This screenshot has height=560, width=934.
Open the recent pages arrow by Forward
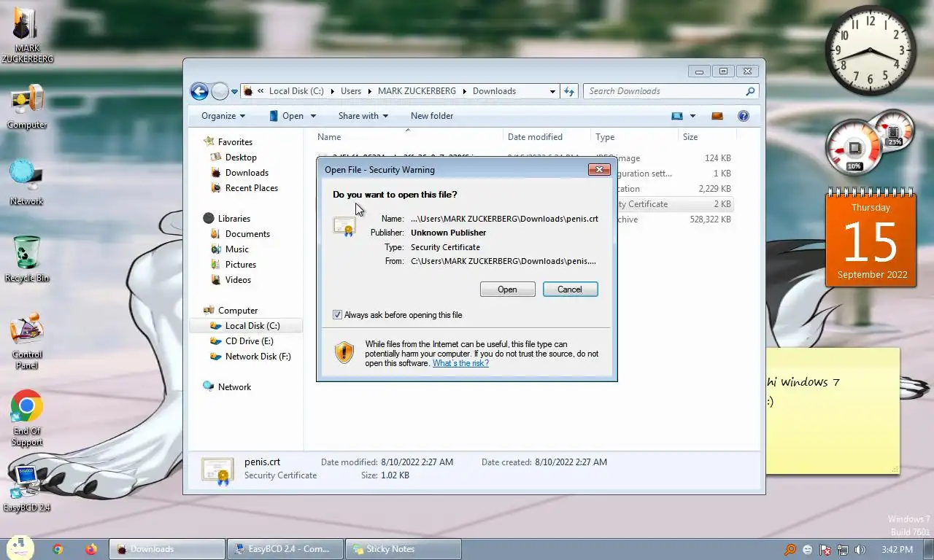pos(234,92)
